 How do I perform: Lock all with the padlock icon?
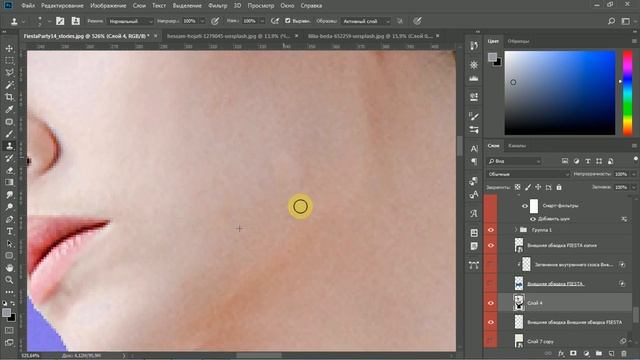559,187
